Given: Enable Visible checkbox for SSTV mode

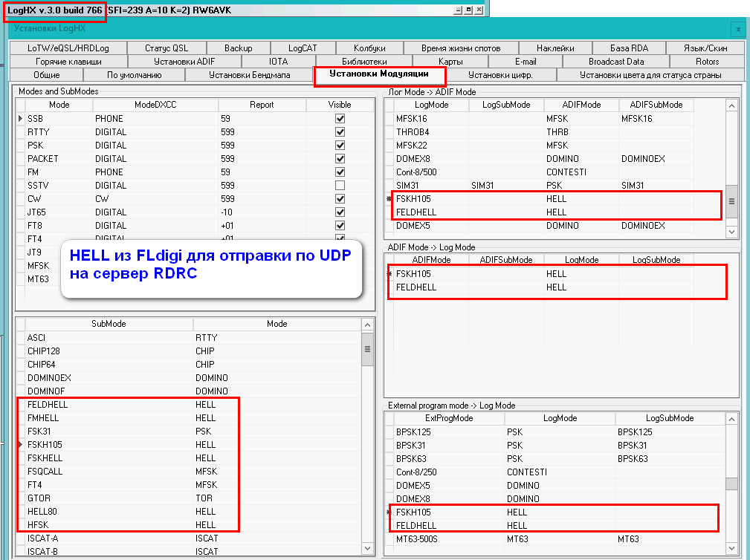Looking at the screenshot, I should coord(340,186).
